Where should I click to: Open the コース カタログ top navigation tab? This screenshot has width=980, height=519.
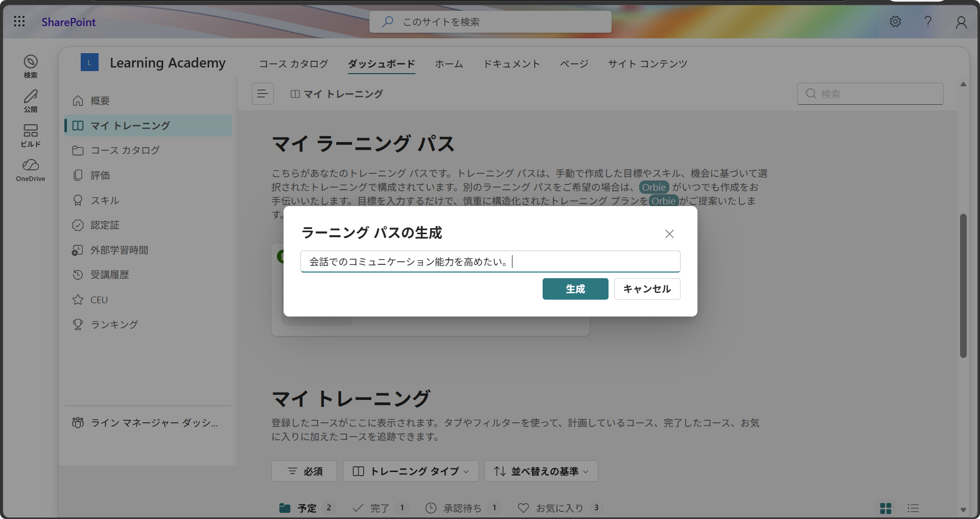[293, 64]
